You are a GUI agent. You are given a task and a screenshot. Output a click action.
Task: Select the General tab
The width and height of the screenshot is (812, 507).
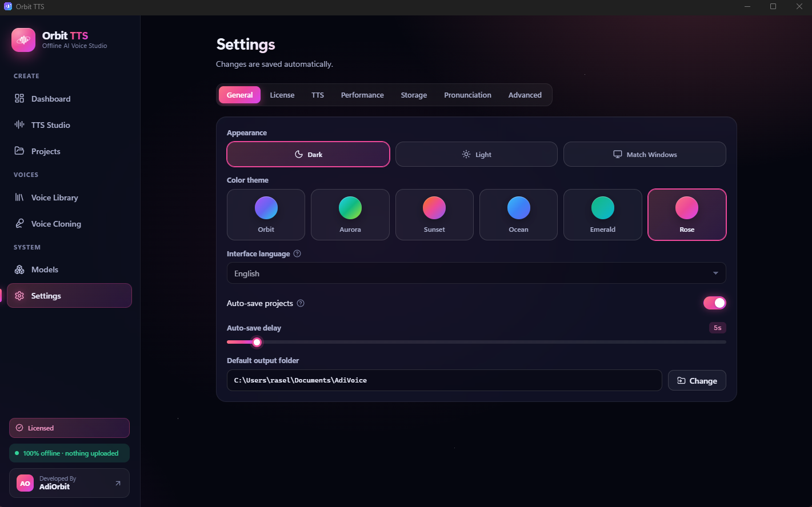(239, 95)
